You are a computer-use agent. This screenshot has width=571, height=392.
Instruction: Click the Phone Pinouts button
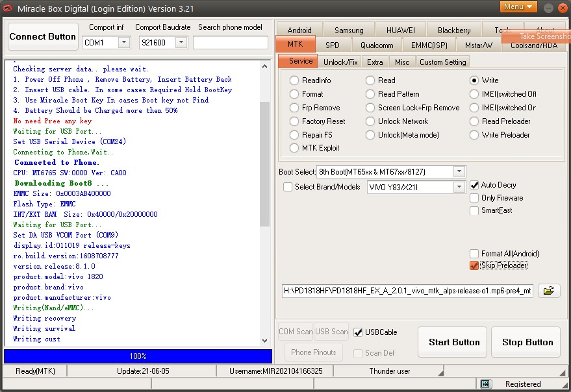(x=314, y=352)
